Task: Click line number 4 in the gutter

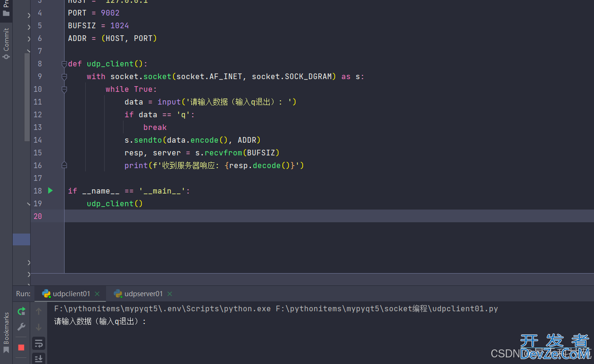Action: tap(40, 13)
